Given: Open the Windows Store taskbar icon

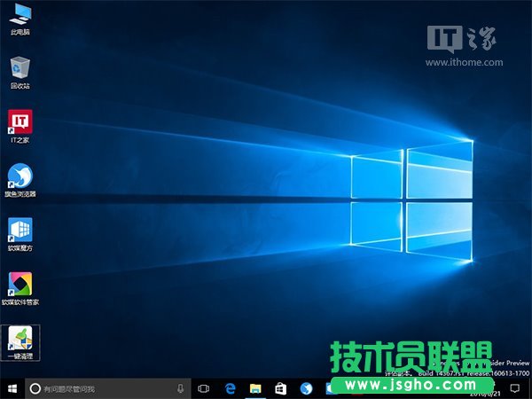Looking at the screenshot, I should [x=280, y=388].
